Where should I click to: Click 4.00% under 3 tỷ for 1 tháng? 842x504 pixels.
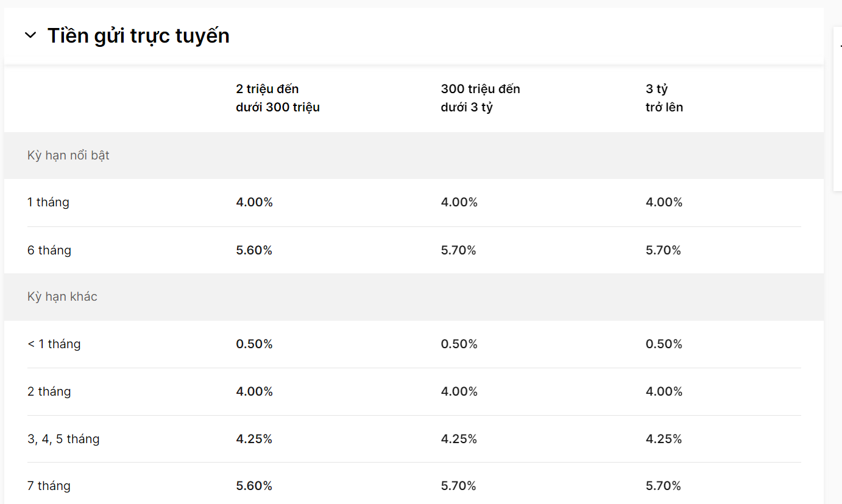664,202
